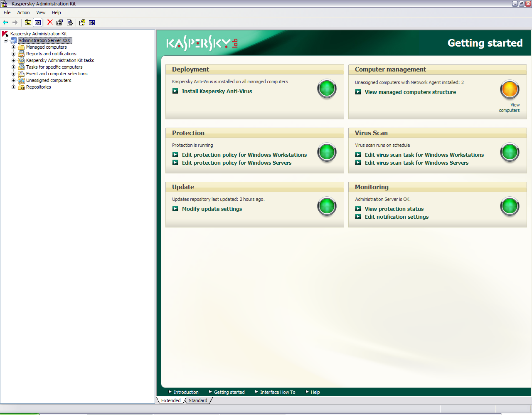The height and width of the screenshot is (415, 532).
Task: Click Install Kaspersky Anti-Virus link
Action: tap(217, 91)
